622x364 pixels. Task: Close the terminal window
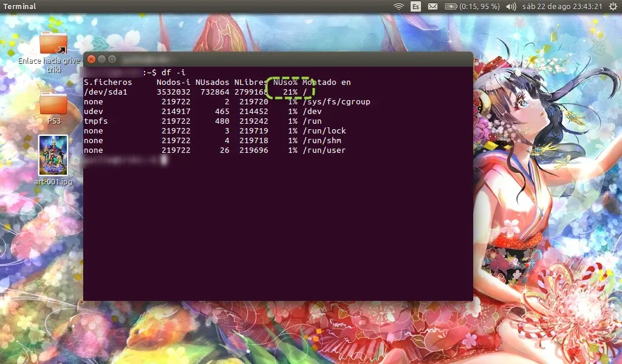[x=91, y=59]
